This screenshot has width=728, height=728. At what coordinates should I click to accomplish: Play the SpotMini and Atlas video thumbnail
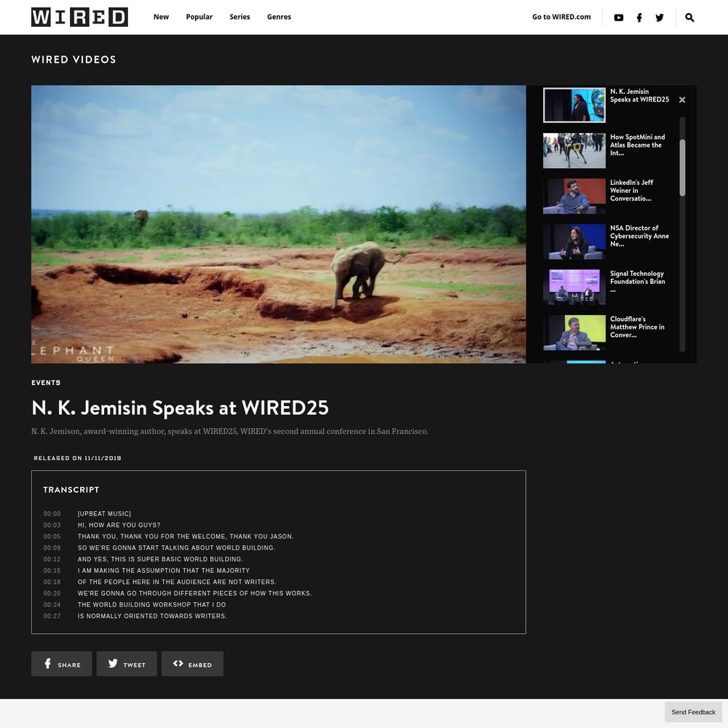(574, 151)
